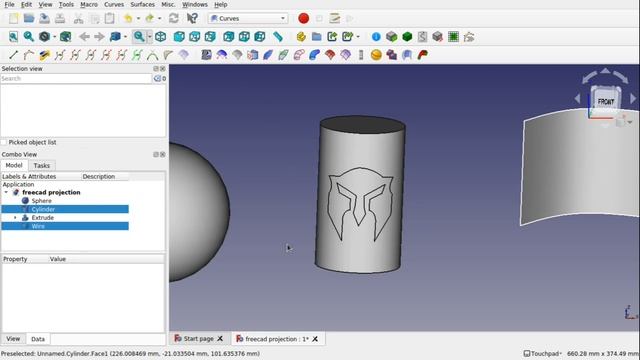Open the Surfaces menu
The height and width of the screenshot is (360, 640).
point(142,4)
